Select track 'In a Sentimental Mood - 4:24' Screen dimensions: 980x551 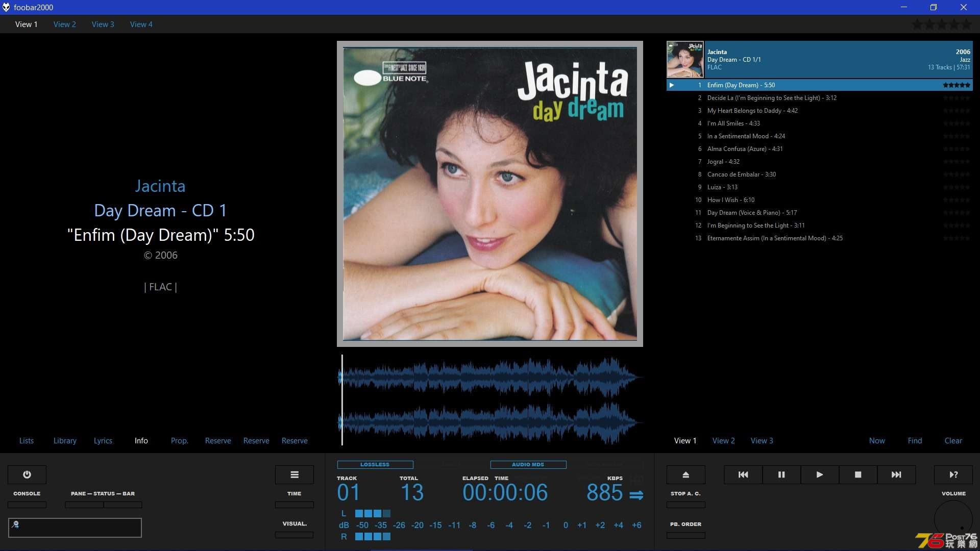click(820, 136)
